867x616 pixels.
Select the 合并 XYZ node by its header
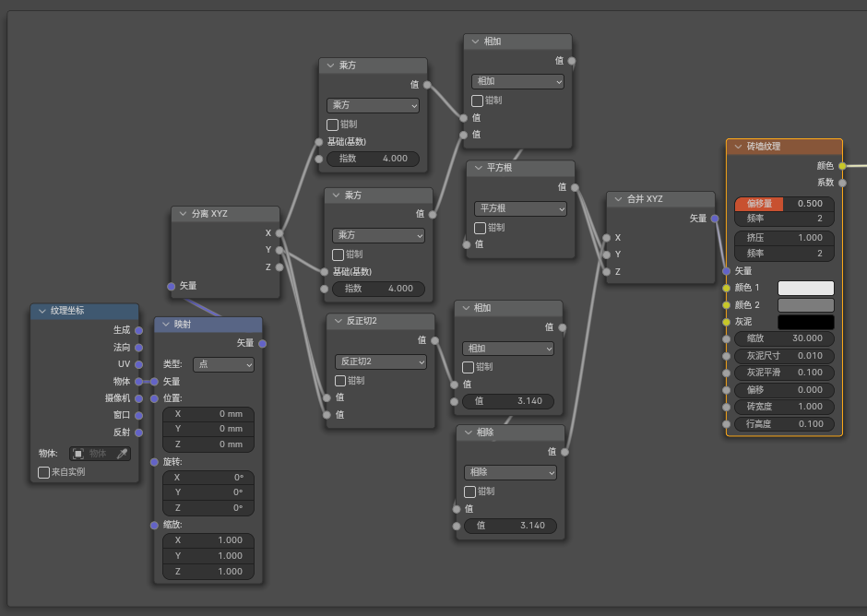click(x=664, y=199)
